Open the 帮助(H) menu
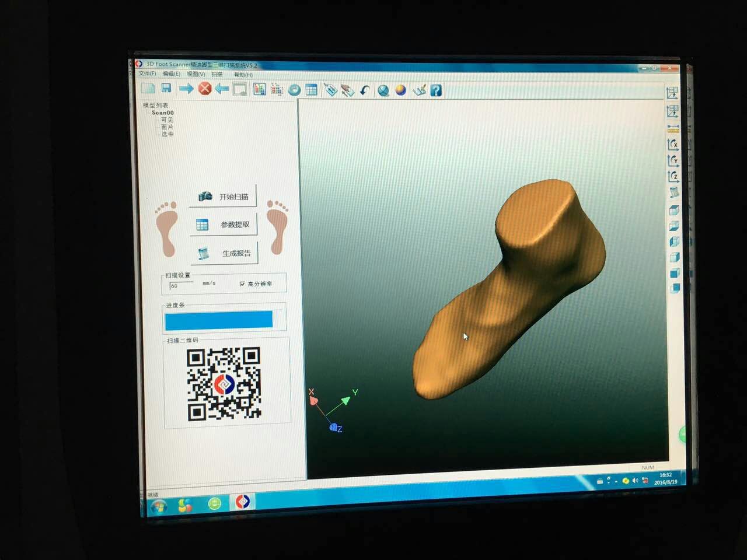747x560 pixels. click(243, 75)
